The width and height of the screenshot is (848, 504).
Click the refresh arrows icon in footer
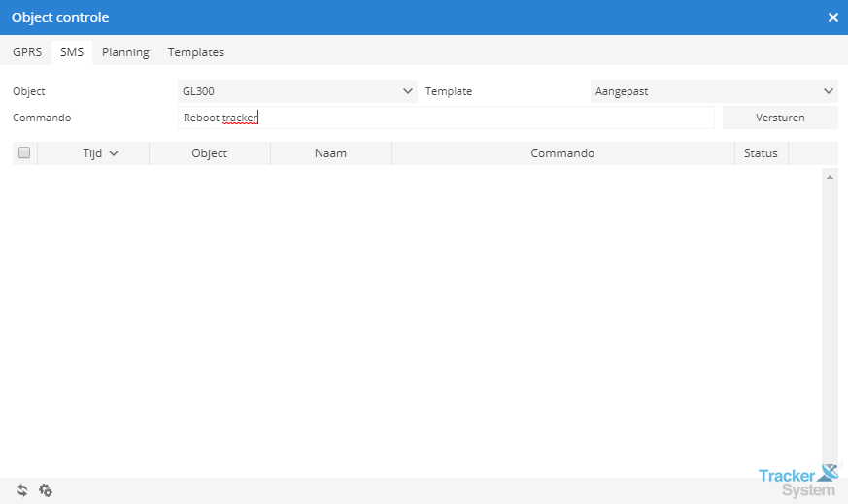[22, 490]
